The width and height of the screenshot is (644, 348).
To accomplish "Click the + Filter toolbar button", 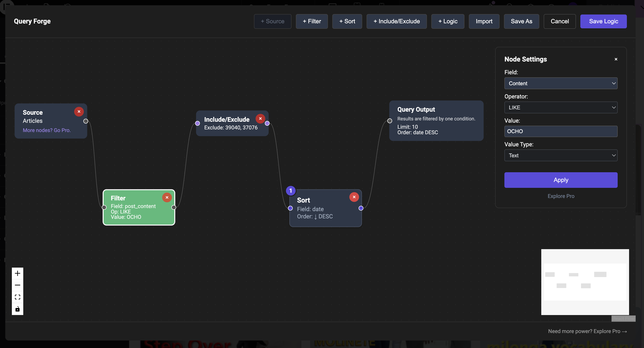I will coord(312,21).
